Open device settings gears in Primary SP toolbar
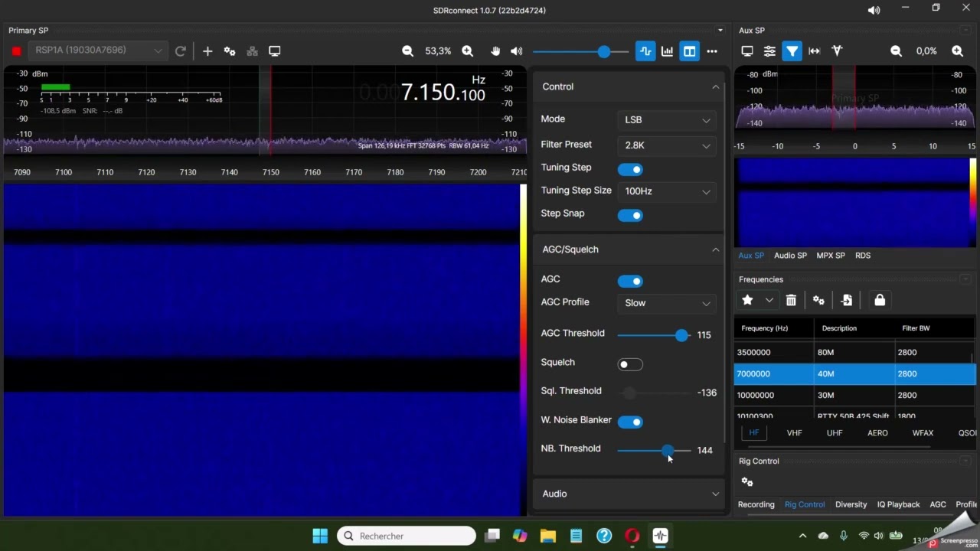This screenshot has height=551, width=980. coord(230,51)
